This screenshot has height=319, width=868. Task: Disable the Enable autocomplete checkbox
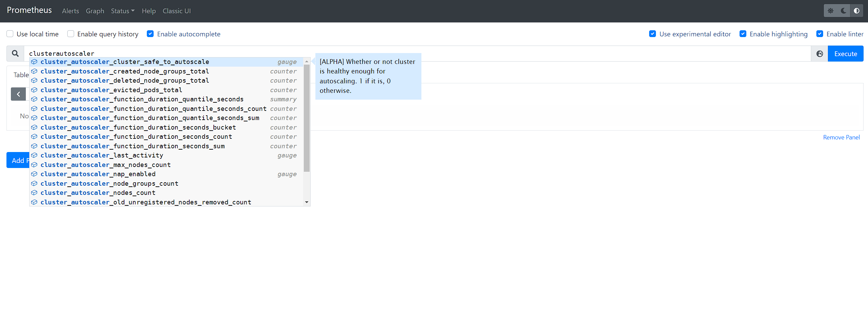(150, 34)
